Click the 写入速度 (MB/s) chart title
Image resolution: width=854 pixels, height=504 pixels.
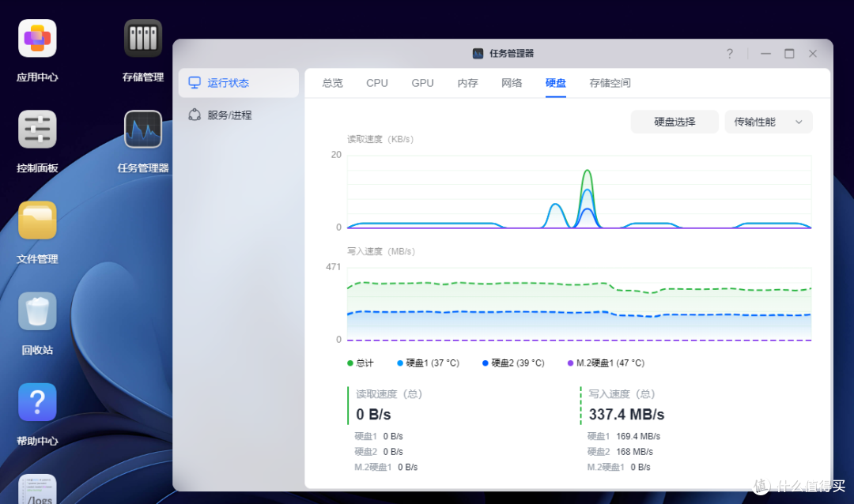(381, 251)
